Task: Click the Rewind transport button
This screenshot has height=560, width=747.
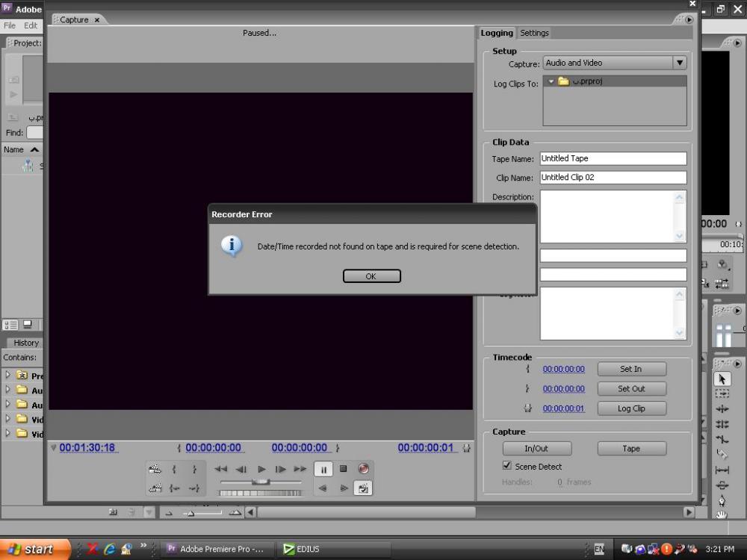Action: coord(220,469)
